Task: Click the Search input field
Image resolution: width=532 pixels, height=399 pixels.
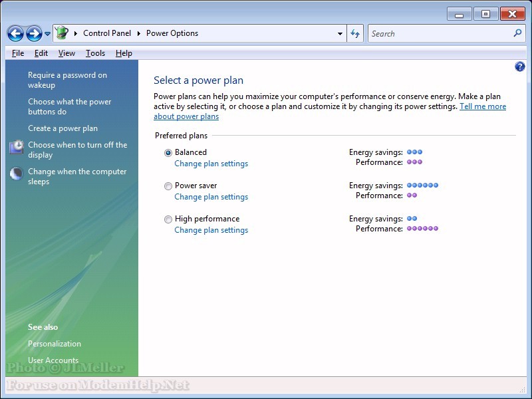Action: click(x=447, y=34)
